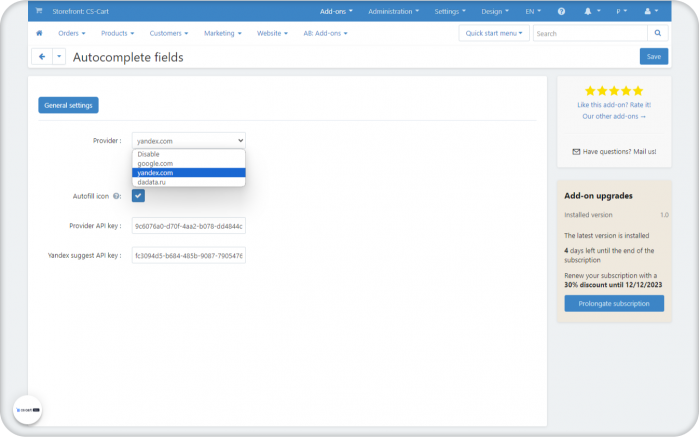The image size is (700, 437).
Task: Open the EN language dropdown
Action: tap(533, 11)
